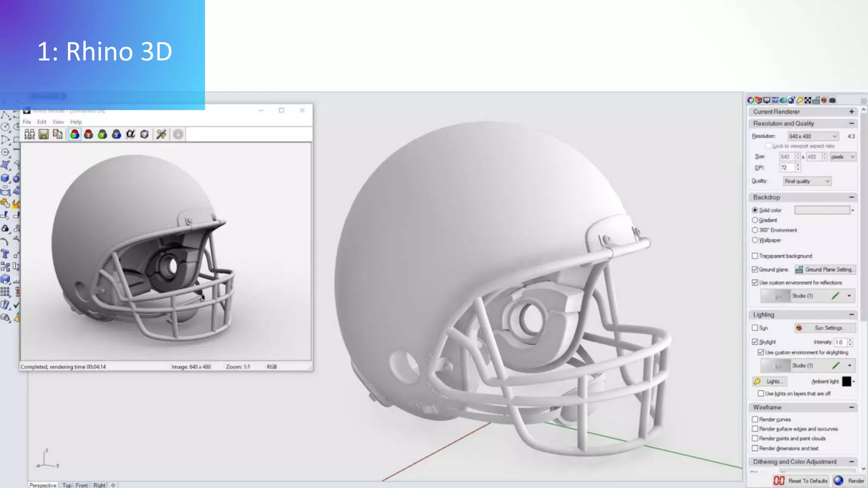Click the Render button
Image resolution: width=868 pixels, height=488 pixels.
tap(849, 481)
